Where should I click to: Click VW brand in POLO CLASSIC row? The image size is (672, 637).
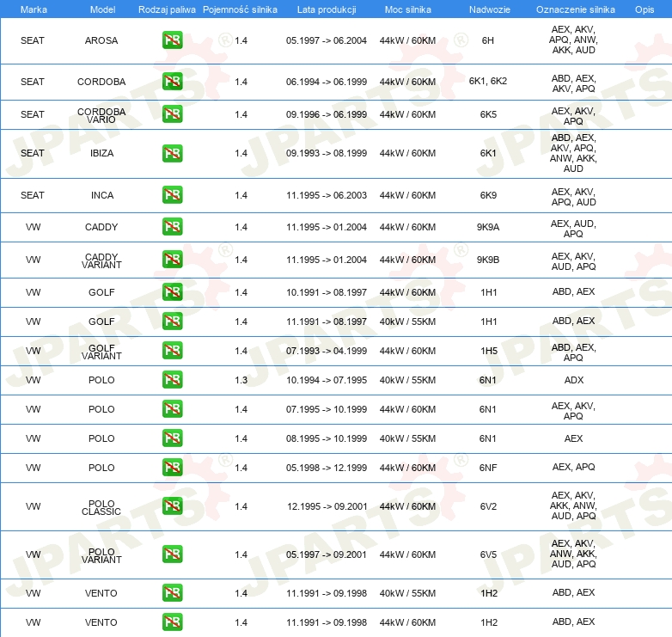click(x=33, y=506)
